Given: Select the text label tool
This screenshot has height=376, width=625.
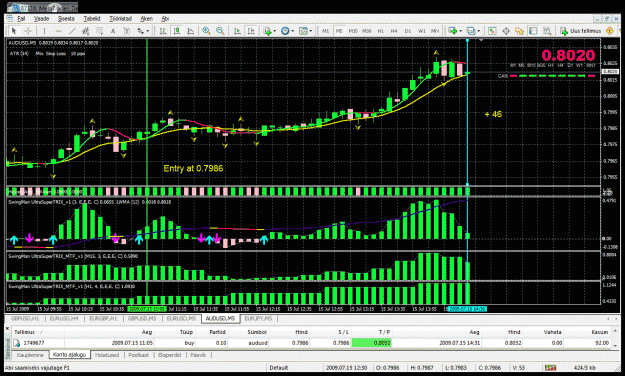Looking at the screenshot, I should coord(127,31).
